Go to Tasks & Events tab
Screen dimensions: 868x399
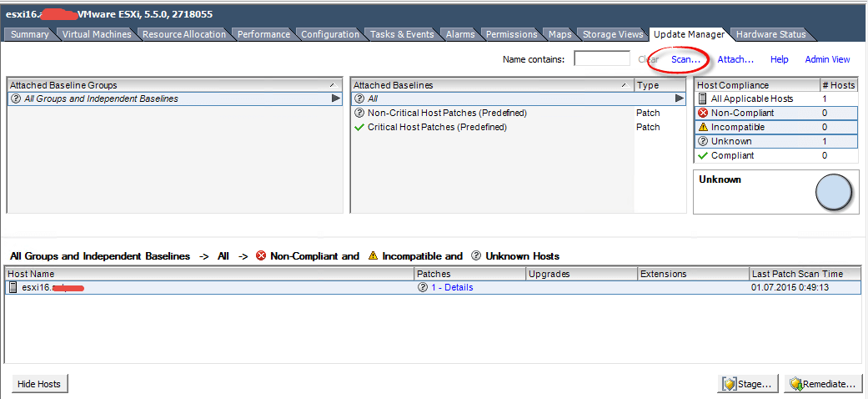pos(402,34)
